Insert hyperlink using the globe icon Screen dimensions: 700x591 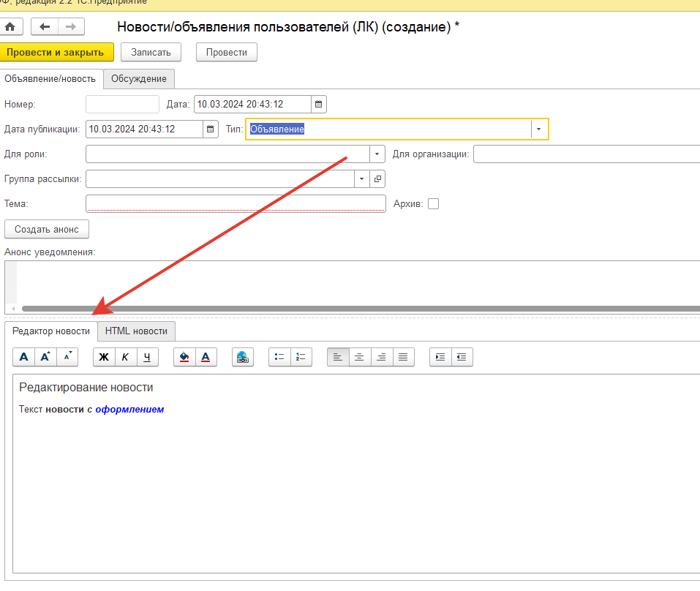(243, 357)
